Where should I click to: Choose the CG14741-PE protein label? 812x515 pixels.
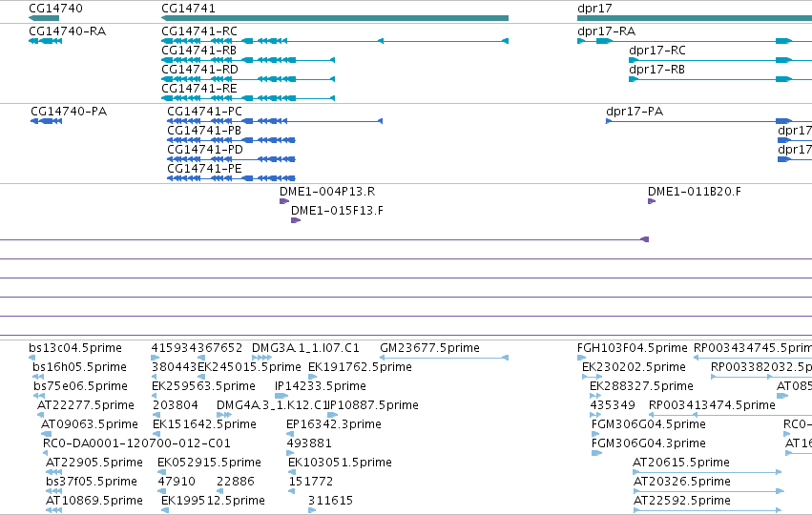pyautogui.click(x=204, y=169)
